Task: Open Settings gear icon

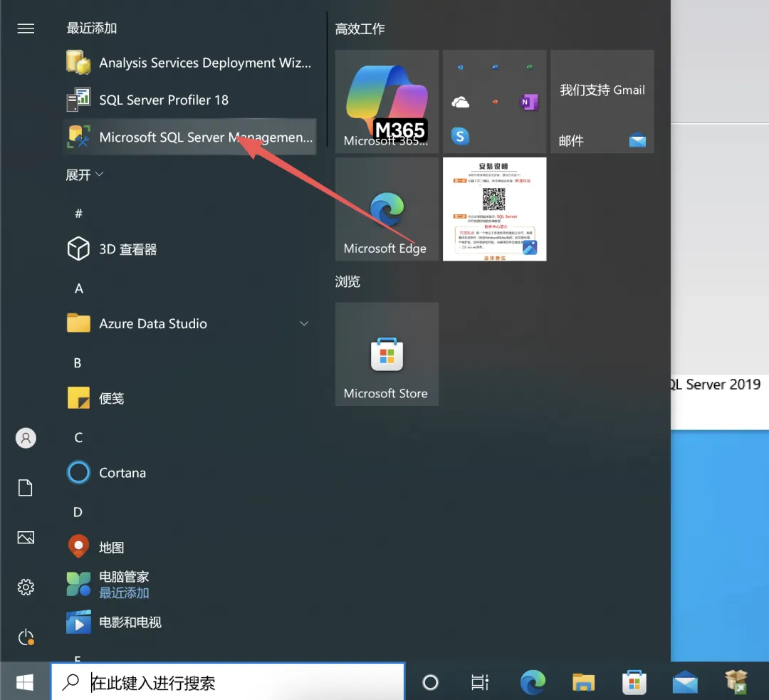Action: pyautogui.click(x=26, y=587)
